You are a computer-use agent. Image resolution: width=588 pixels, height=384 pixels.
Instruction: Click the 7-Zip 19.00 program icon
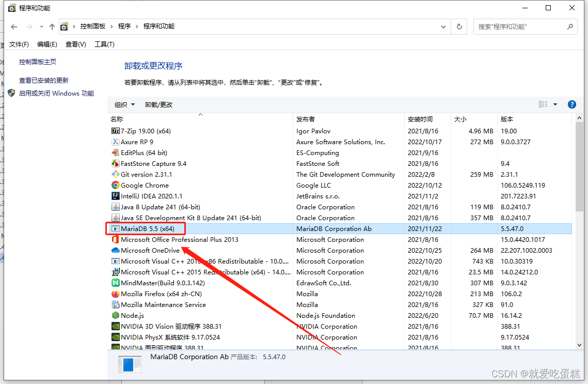click(116, 131)
